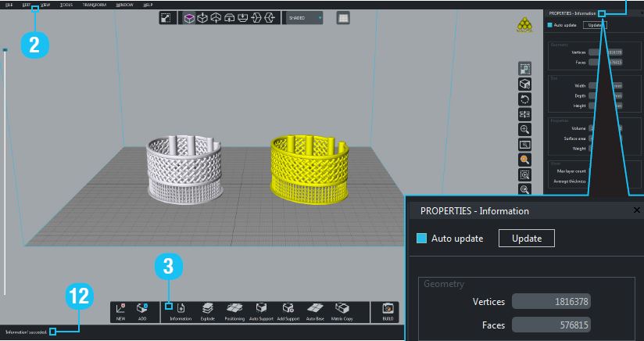Choose the Add Support tool

(x=288, y=310)
